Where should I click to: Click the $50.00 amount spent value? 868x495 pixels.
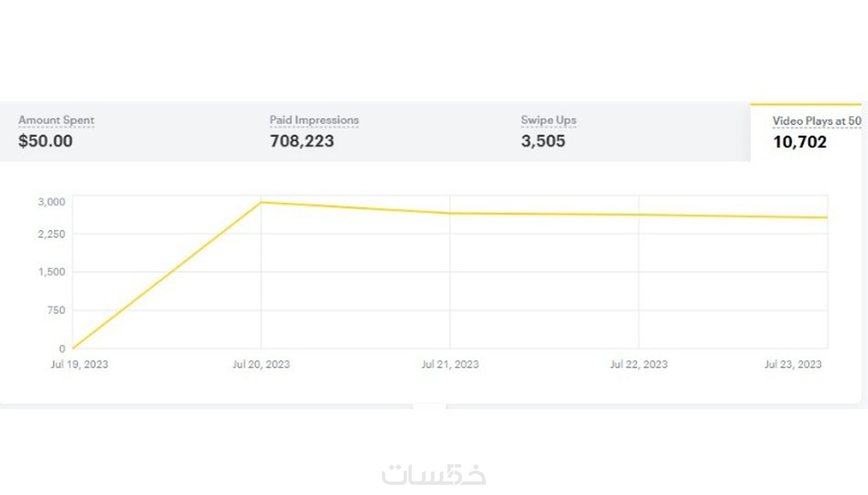[x=45, y=141]
